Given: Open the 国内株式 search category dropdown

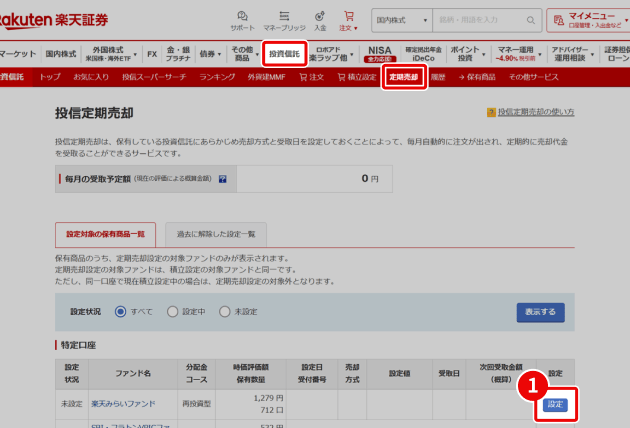Looking at the screenshot, I should tap(402, 20).
